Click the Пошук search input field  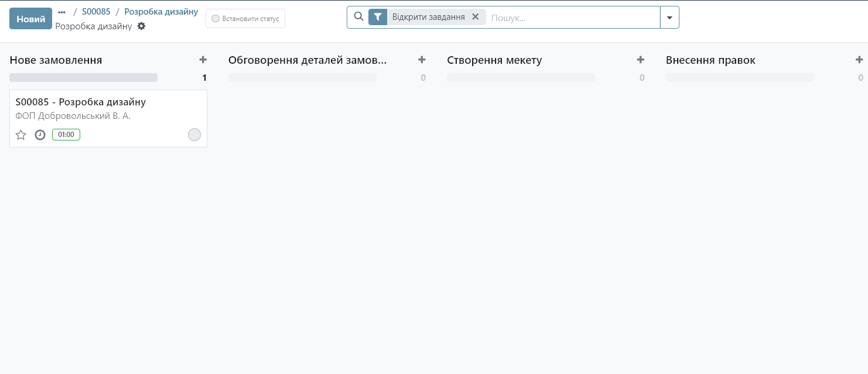click(571, 18)
